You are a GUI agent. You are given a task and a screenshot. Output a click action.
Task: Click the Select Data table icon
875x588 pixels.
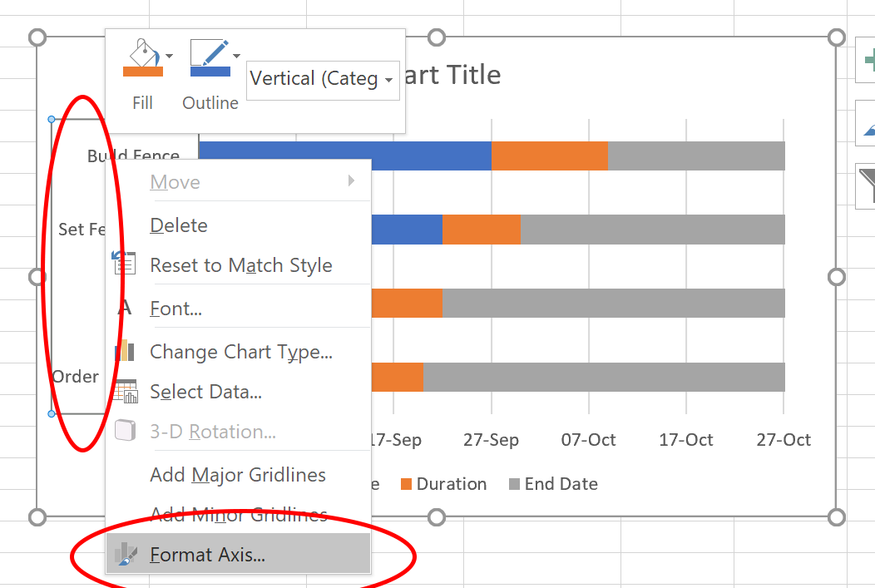point(126,391)
